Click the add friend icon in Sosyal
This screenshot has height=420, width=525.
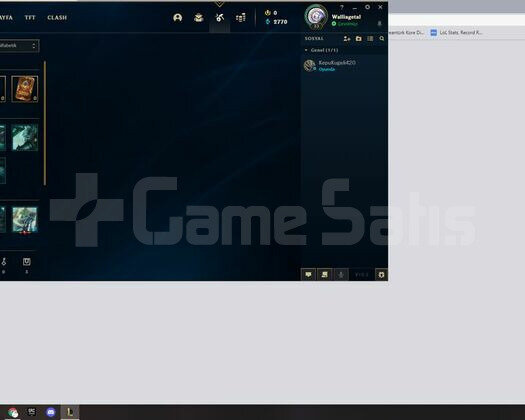click(x=347, y=39)
